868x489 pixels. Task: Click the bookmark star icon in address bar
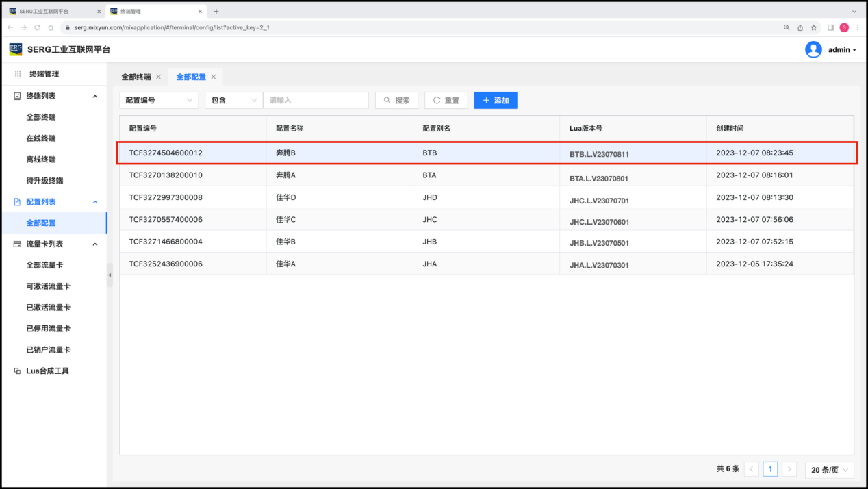814,27
